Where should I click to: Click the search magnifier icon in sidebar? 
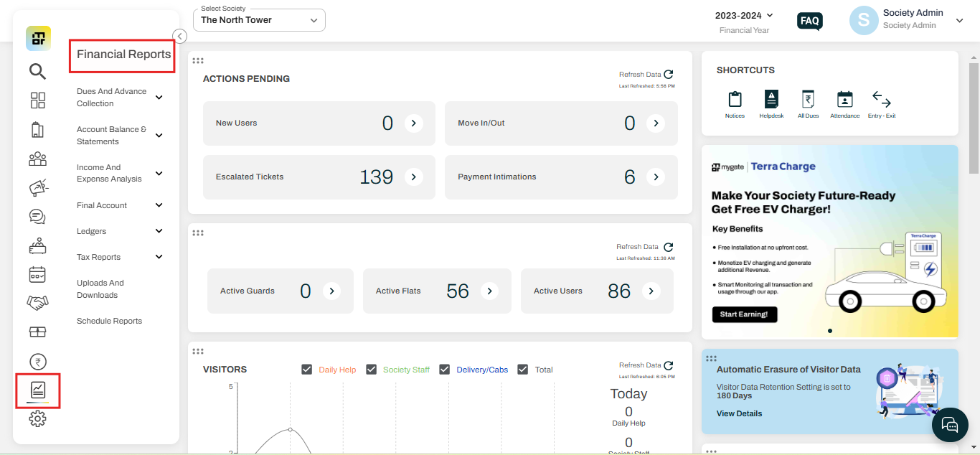click(x=37, y=71)
